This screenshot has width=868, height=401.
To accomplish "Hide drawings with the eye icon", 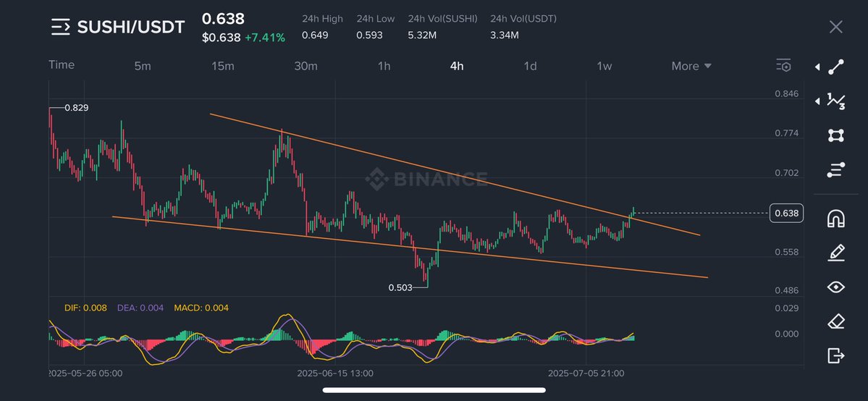I will tap(836, 287).
